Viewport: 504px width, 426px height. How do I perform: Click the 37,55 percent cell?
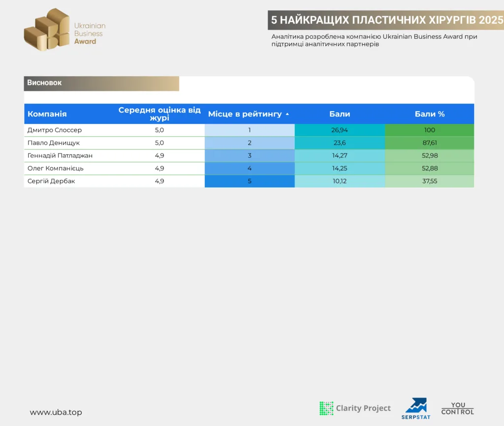(429, 181)
